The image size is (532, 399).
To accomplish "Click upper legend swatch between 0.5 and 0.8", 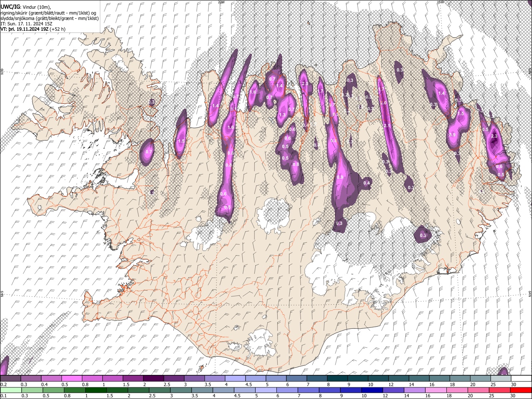I will coord(71,378).
